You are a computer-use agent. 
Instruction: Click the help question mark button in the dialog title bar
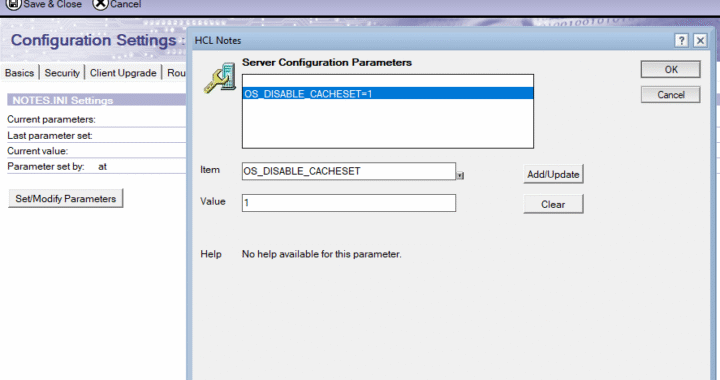(x=681, y=41)
